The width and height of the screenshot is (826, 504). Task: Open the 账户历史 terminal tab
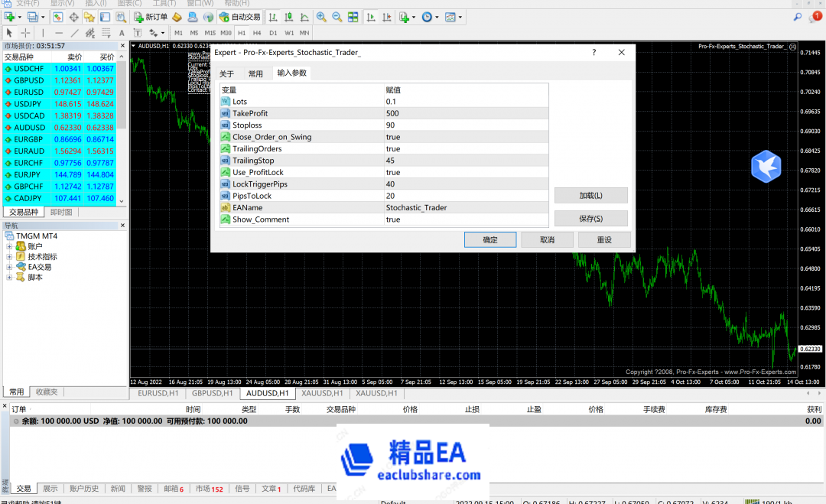[x=84, y=489]
